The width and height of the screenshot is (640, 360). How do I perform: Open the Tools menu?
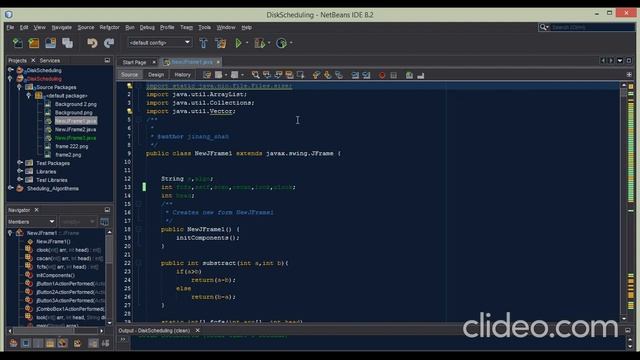coord(204,27)
